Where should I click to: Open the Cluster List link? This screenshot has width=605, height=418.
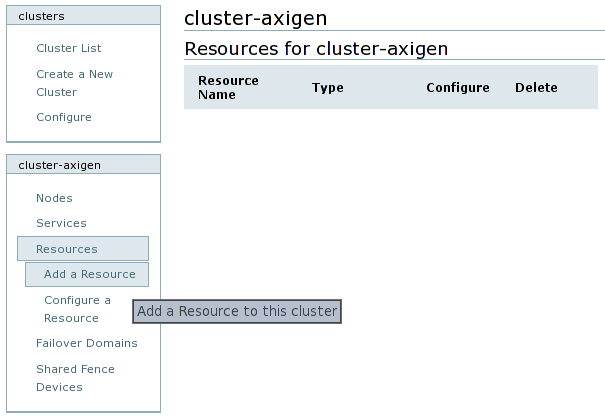tap(68, 48)
